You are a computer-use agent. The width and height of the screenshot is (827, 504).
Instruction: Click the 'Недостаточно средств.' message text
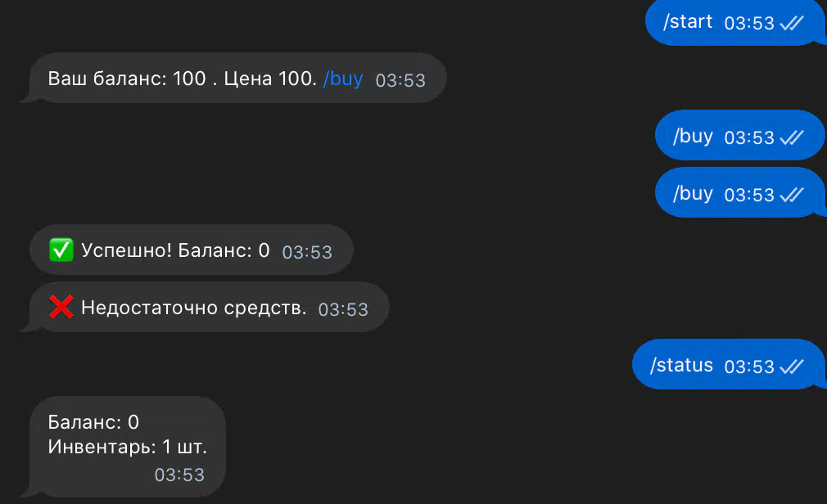[193, 308]
